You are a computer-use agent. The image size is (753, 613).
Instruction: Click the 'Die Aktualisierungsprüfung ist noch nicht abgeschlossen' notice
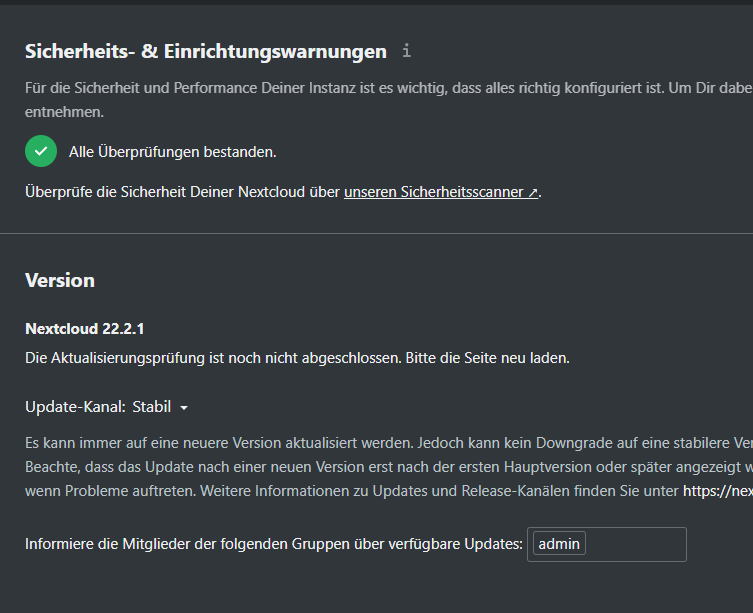[x=213, y=358]
